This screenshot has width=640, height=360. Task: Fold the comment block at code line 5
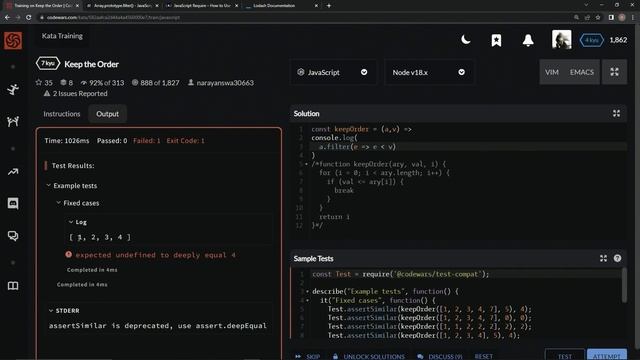click(307, 164)
